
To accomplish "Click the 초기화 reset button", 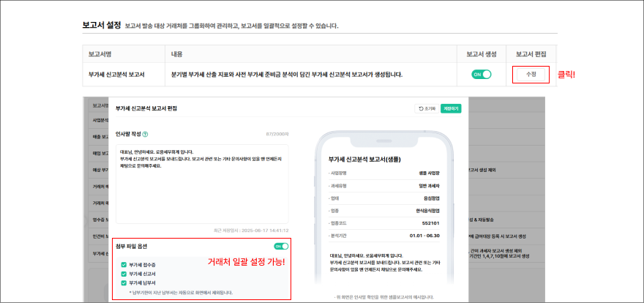I will 427,108.
